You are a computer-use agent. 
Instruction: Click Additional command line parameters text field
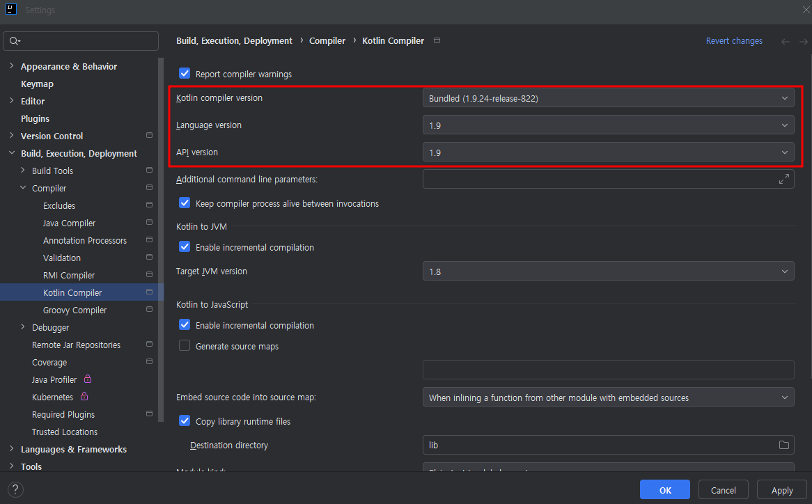[608, 179]
